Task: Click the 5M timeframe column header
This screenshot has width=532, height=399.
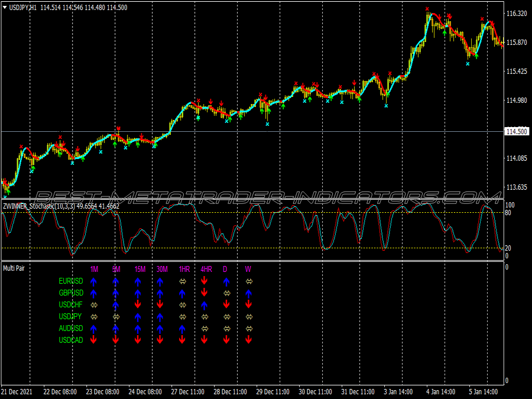Action: click(x=116, y=269)
